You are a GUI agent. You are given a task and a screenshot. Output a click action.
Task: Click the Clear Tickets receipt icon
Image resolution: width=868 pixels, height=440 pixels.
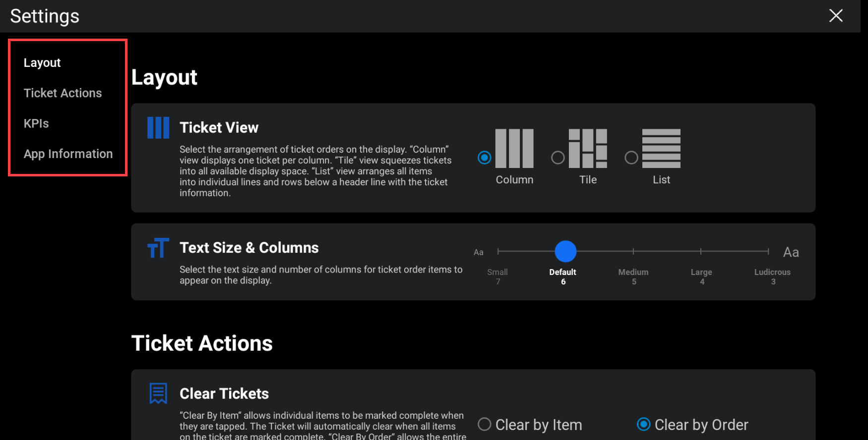(158, 393)
